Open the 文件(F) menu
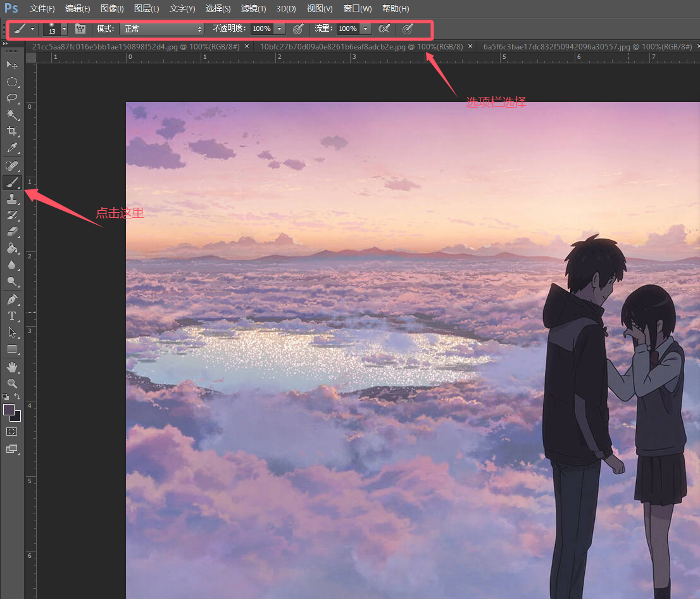Image resolution: width=700 pixels, height=599 pixels. [x=42, y=8]
